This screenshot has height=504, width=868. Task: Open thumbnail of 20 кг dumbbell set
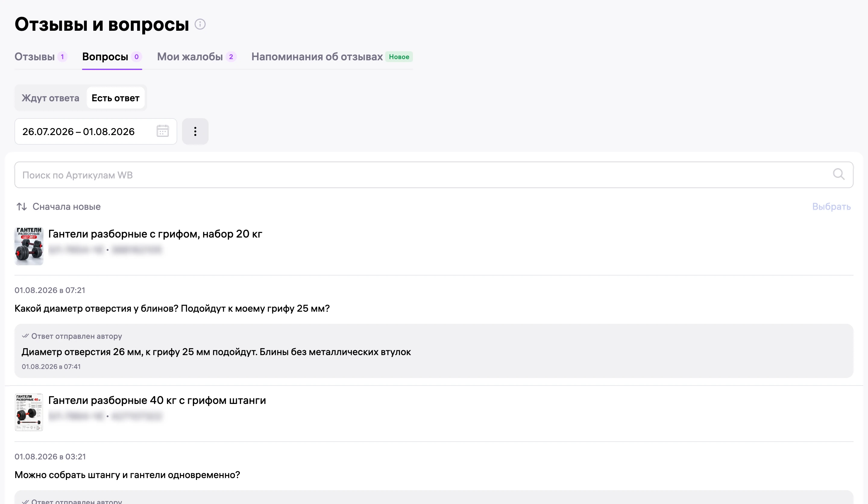click(x=29, y=246)
